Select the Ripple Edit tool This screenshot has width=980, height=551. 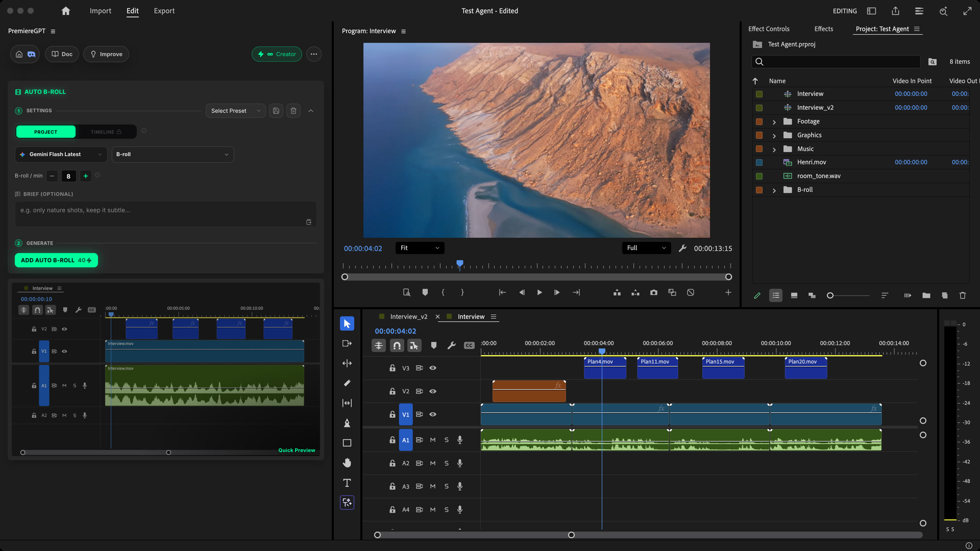tap(347, 363)
